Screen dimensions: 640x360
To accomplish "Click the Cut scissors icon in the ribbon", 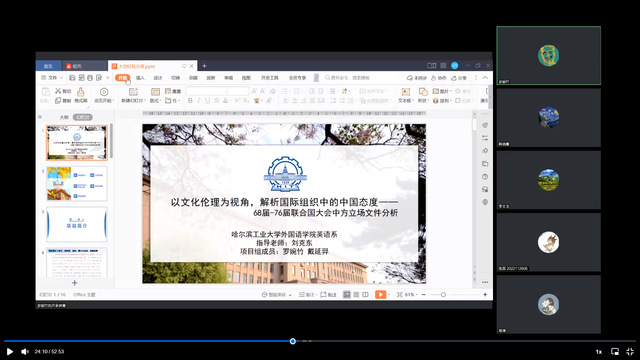I will point(58,91).
